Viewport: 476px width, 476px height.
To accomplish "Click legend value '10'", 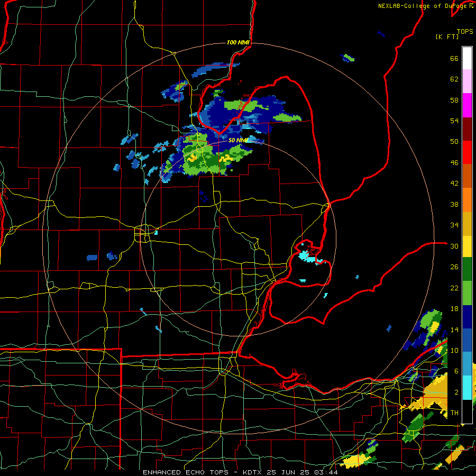I will (x=454, y=351).
